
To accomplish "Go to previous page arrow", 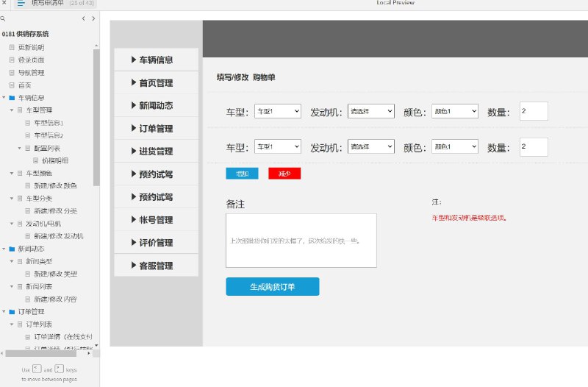I will (x=83, y=18).
